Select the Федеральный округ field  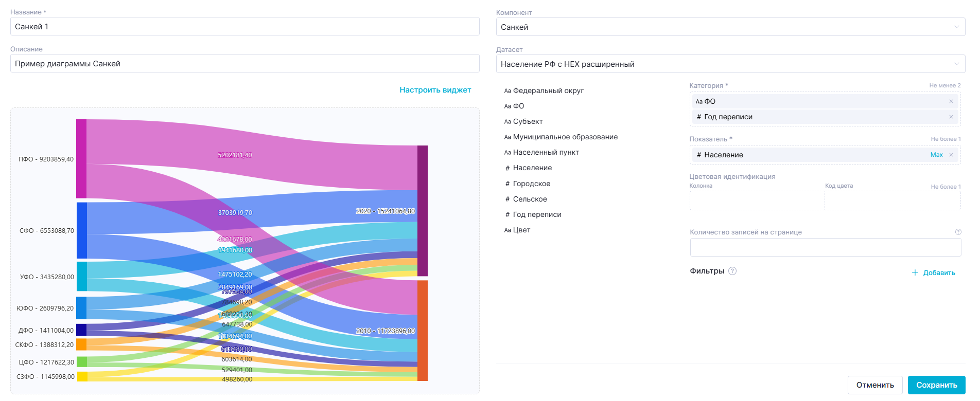548,90
